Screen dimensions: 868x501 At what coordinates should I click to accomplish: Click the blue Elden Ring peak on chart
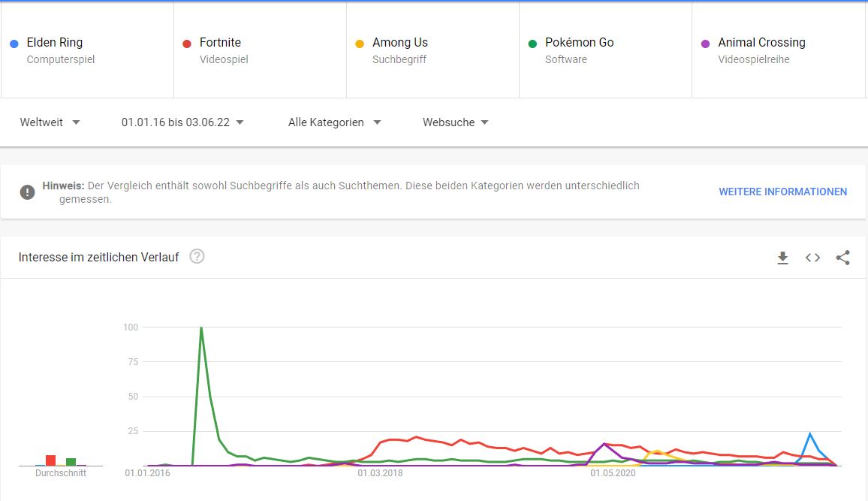pos(810,434)
